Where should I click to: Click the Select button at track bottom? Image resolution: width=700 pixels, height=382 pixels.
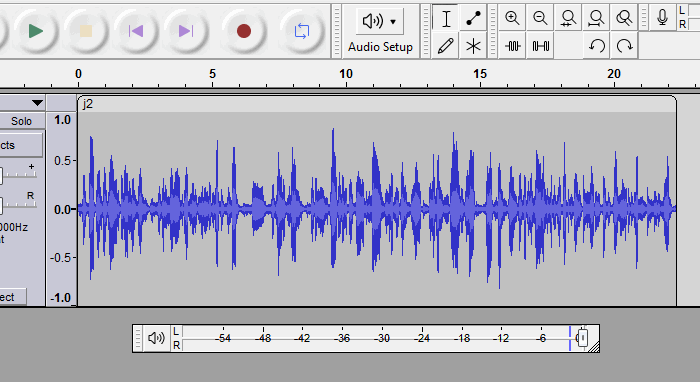13,297
